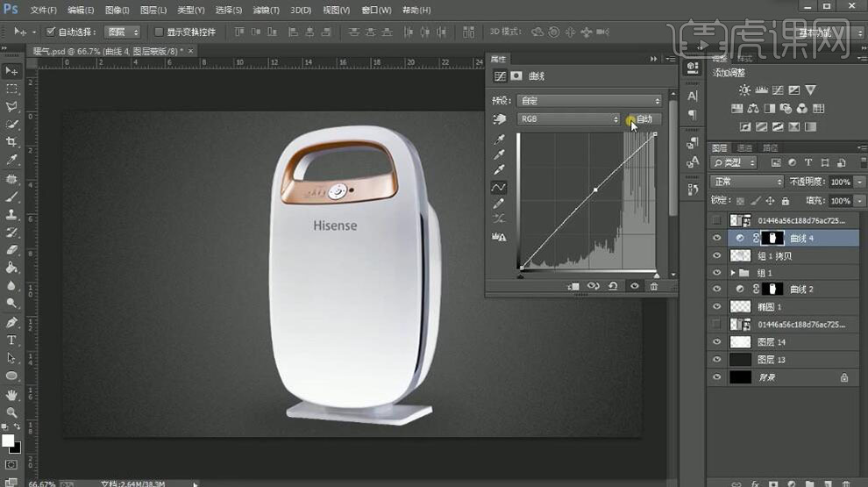868x487 pixels.
Task: Open the layer fill dropdown
Action: coord(860,201)
